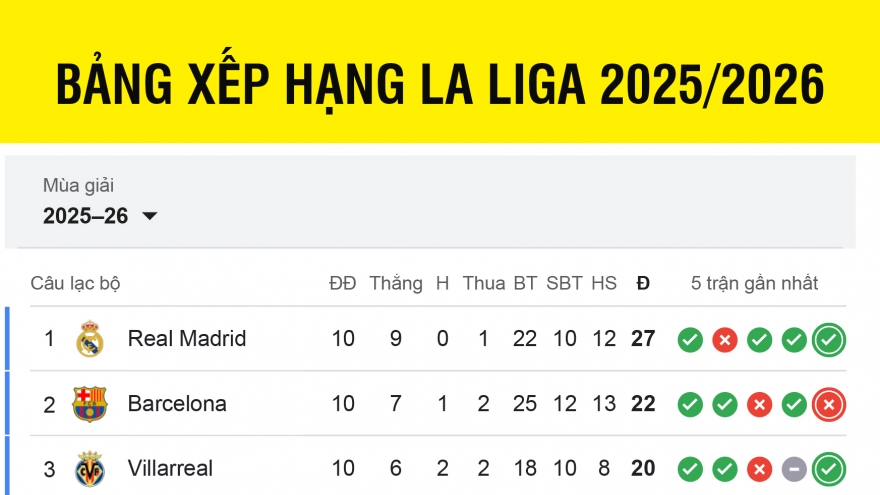Click the Thắng column header
The image size is (880, 495).
(395, 283)
